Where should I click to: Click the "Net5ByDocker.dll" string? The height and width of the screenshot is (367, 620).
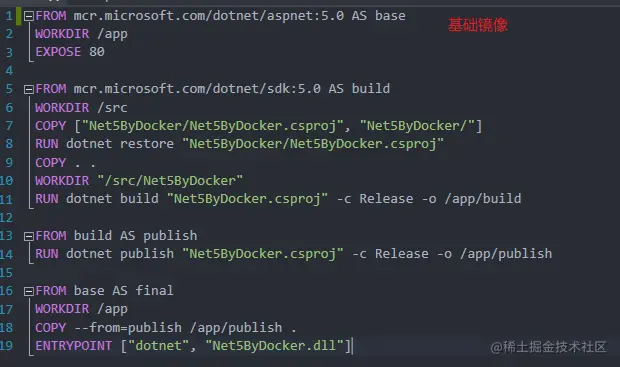point(274,346)
